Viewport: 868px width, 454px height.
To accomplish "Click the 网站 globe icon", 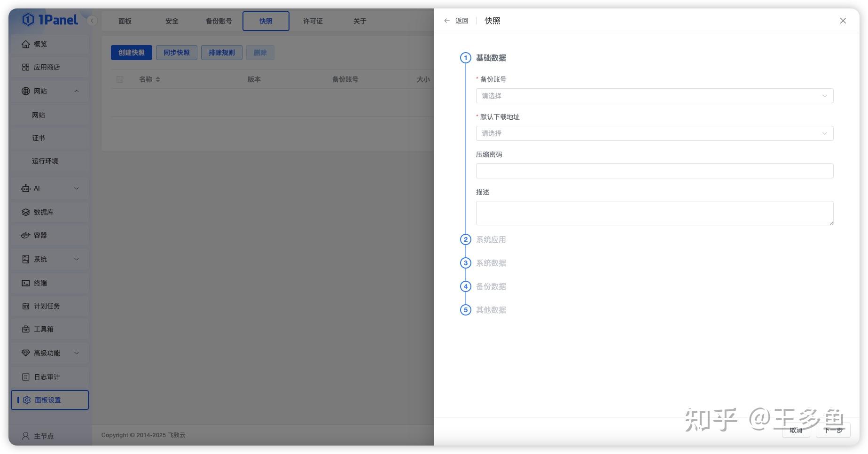I will tap(26, 91).
